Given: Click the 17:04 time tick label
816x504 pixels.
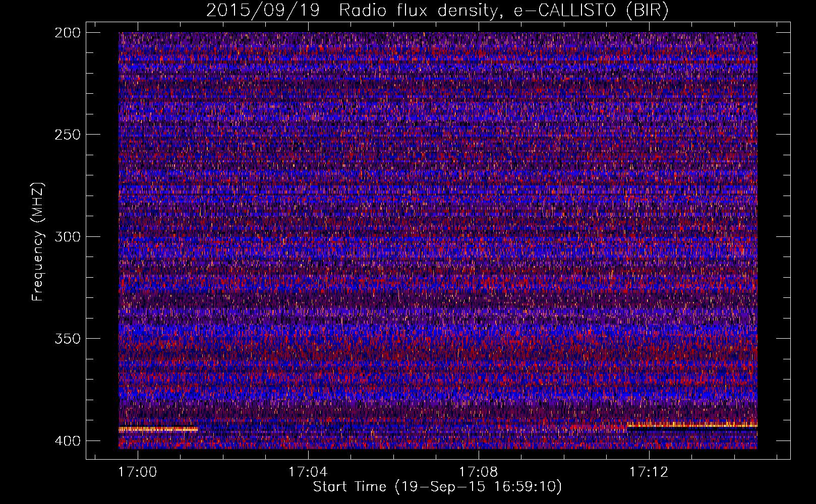Looking at the screenshot, I should [308, 472].
